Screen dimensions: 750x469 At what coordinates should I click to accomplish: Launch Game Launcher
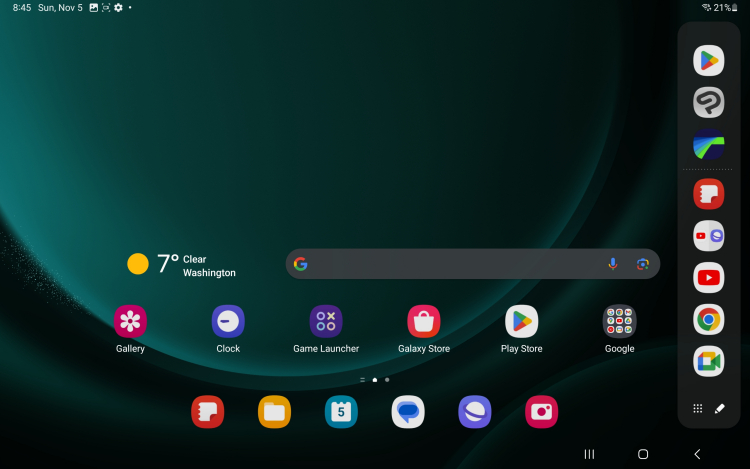tap(326, 321)
